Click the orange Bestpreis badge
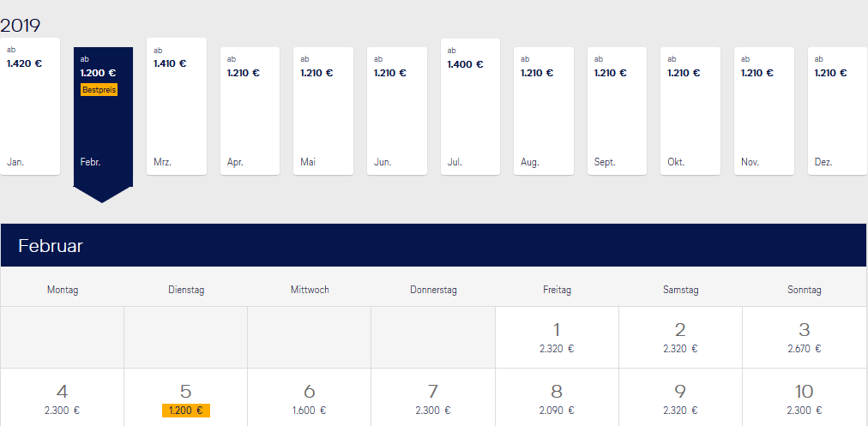 click(99, 90)
